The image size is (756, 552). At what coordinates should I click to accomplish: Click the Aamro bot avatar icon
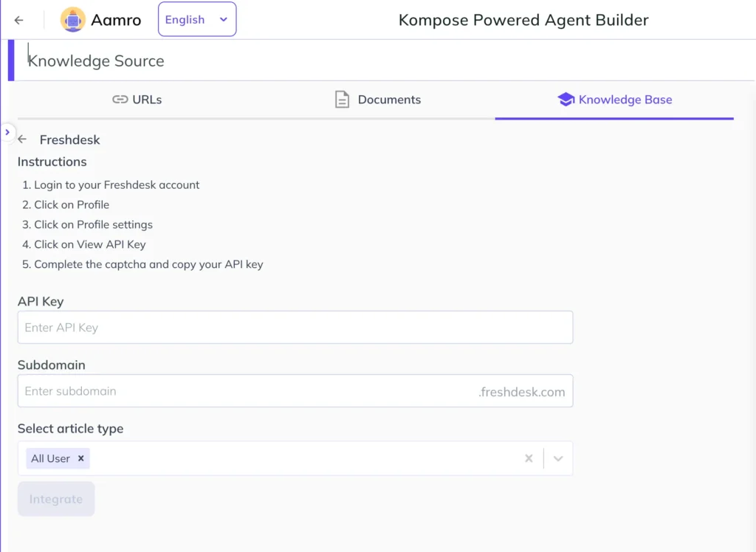73,20
